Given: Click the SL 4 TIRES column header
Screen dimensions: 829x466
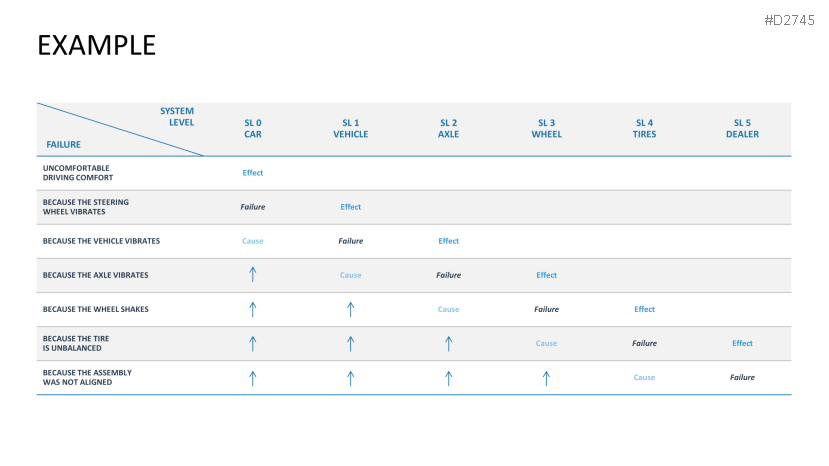Looking at the screenshot, I should coord(644,129).
